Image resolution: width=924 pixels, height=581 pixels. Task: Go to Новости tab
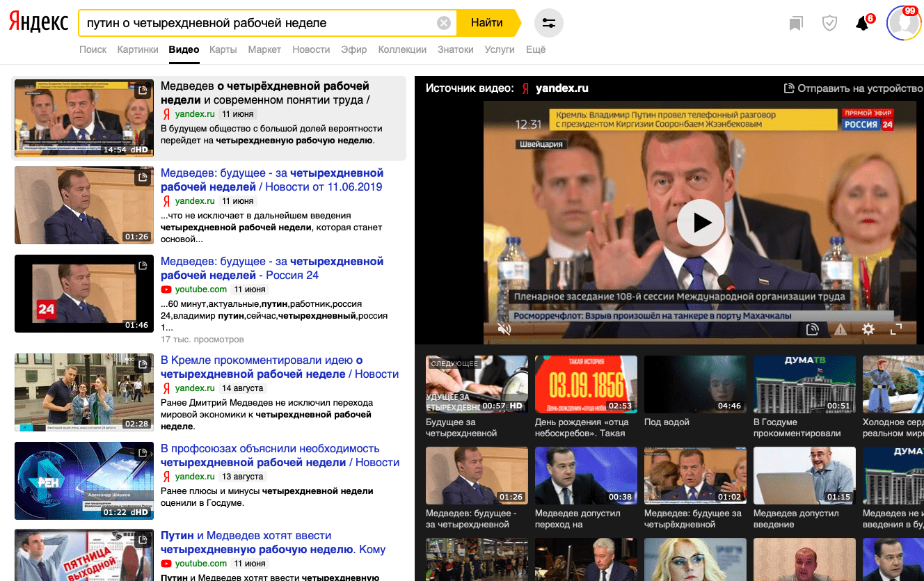(x=311, y=49)
